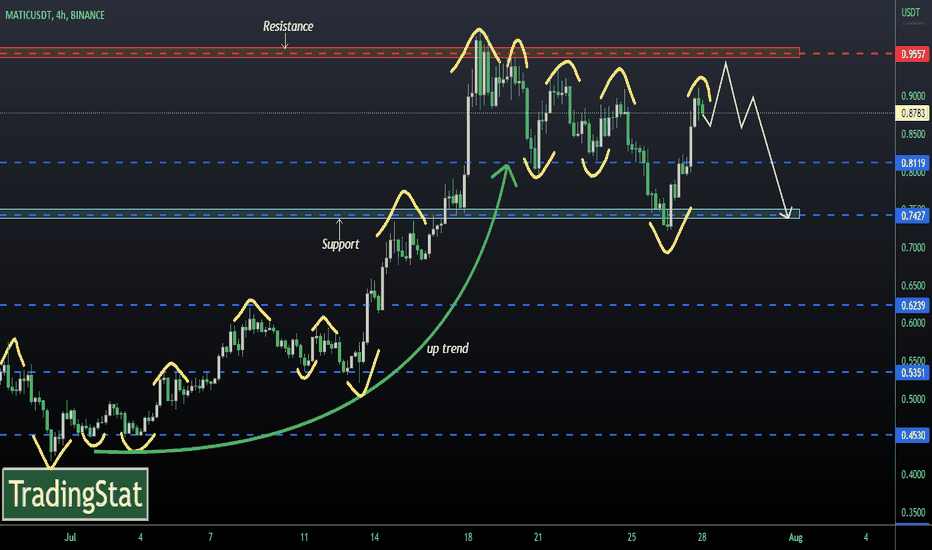Viewport: 932px width, 550px height.
Task: Click the 0.4000 tick on price axis
Action: [x=913, y=474]
